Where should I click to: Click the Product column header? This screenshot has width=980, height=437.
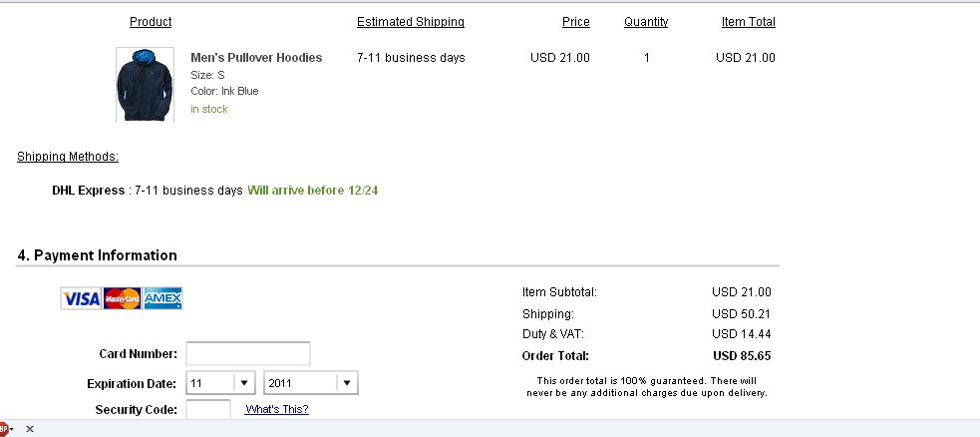coord(151,22)
